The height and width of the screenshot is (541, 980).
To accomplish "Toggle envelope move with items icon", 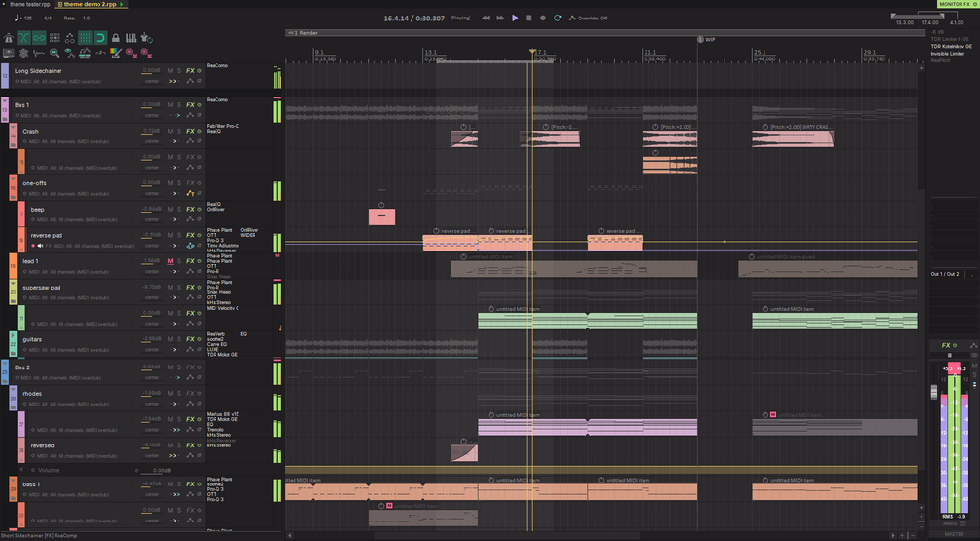I will click(x=69, y=38).
